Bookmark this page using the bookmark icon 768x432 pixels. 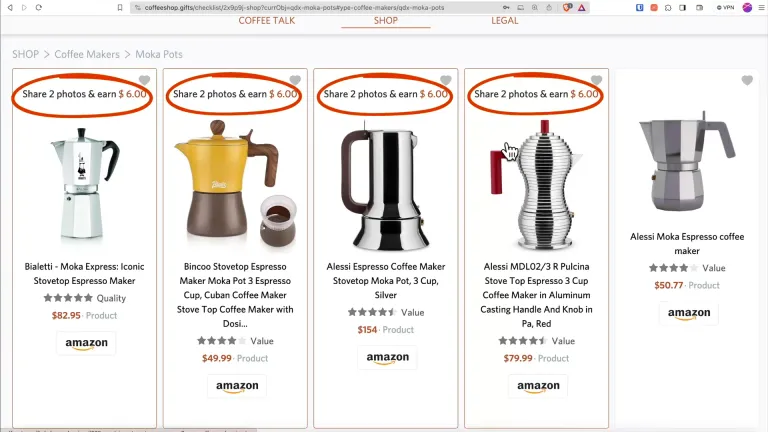click(x=120, y=7)
